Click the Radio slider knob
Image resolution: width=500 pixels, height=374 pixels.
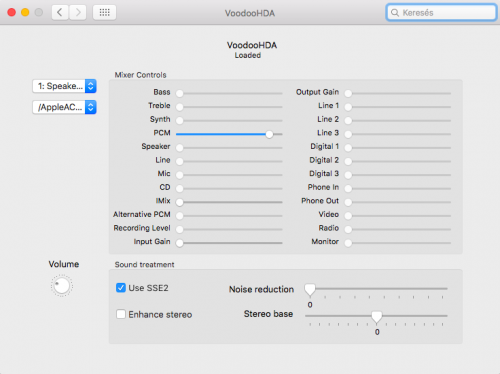pos(348,229)
